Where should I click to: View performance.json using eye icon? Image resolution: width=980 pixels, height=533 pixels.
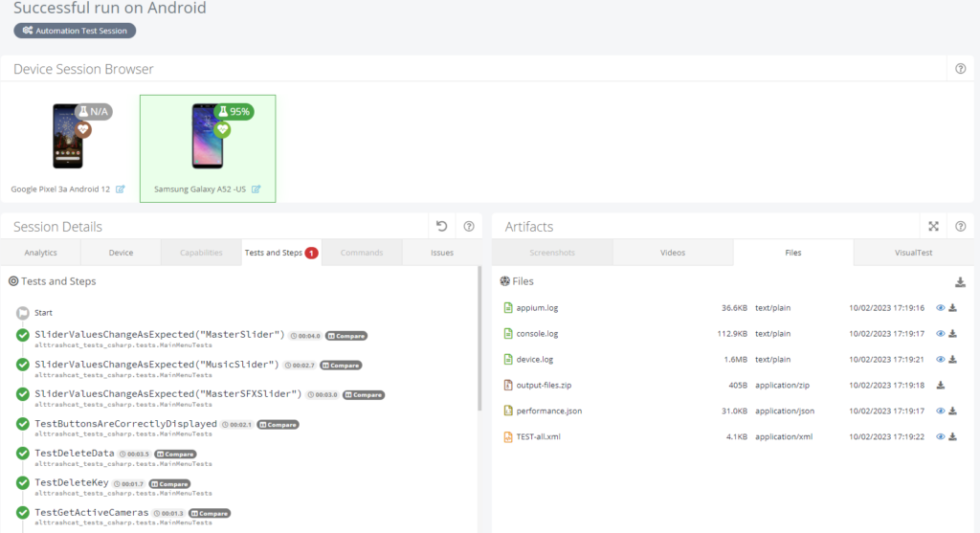tap(940, 411)
